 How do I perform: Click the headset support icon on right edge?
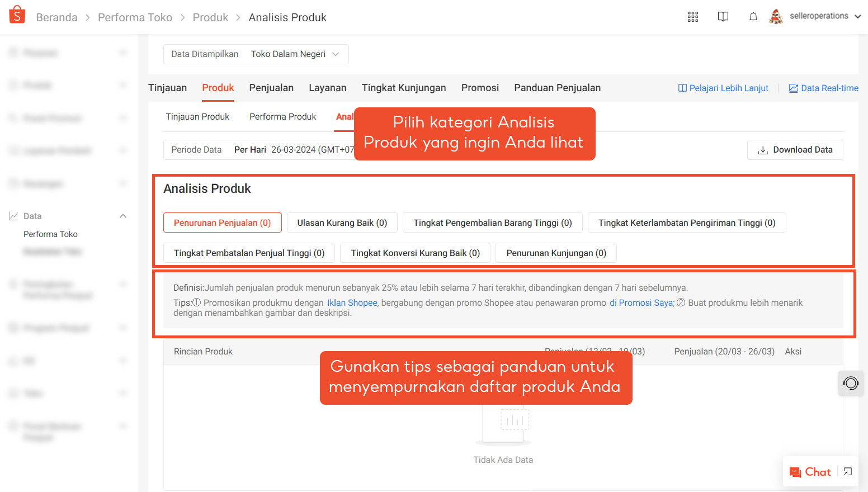(851, 384)
